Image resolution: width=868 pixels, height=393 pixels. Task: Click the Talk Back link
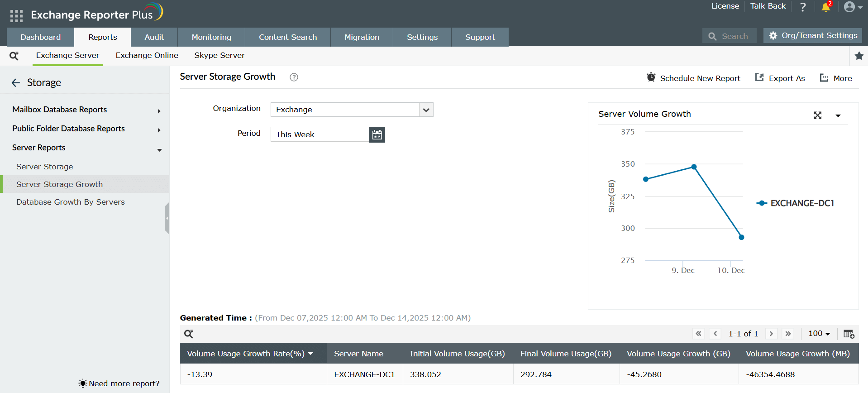coord(768,6)
